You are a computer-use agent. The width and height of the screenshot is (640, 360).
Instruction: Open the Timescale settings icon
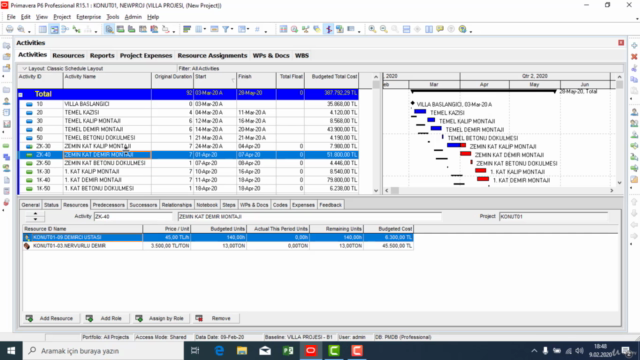[214, 29]
